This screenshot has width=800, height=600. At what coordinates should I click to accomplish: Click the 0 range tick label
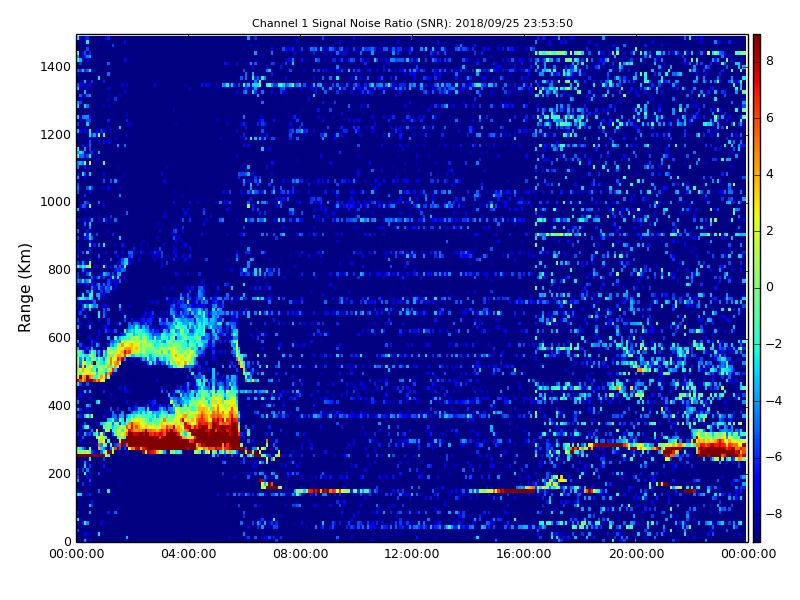67,541
